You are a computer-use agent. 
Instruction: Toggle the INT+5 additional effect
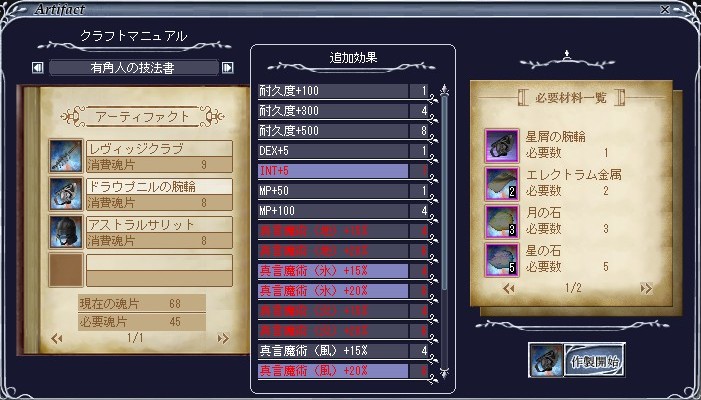tap(343, 171)
